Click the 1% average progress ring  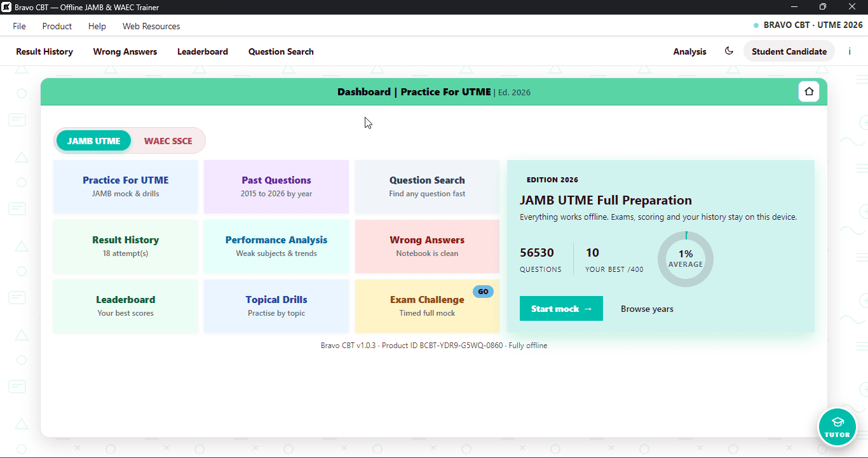[x=686, y=259]
